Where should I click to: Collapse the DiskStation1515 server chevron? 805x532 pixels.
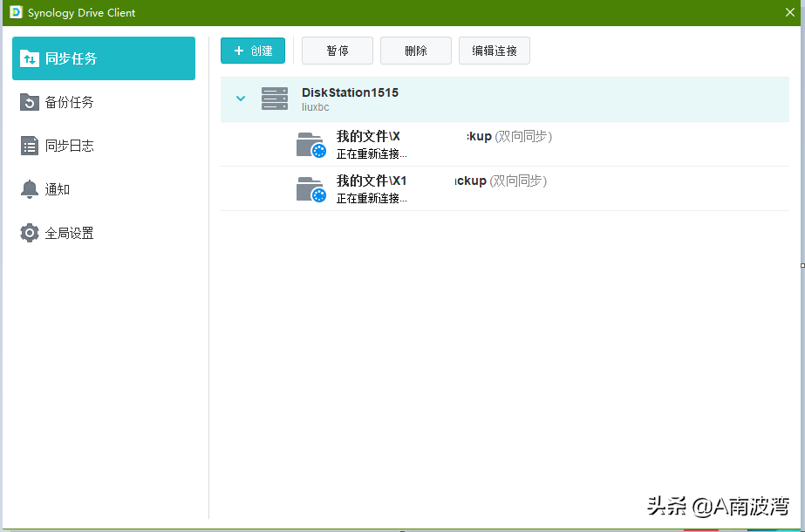pos(240,98)
